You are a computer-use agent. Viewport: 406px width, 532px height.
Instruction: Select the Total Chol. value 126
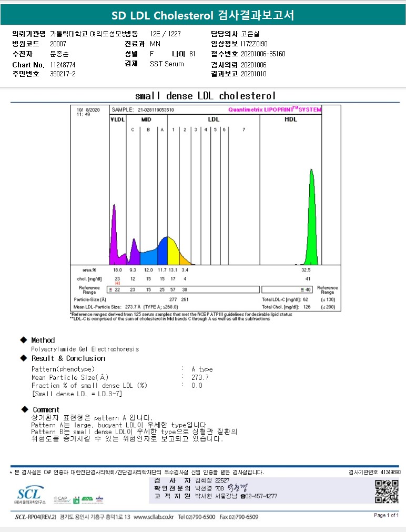(x=307, y=307)
